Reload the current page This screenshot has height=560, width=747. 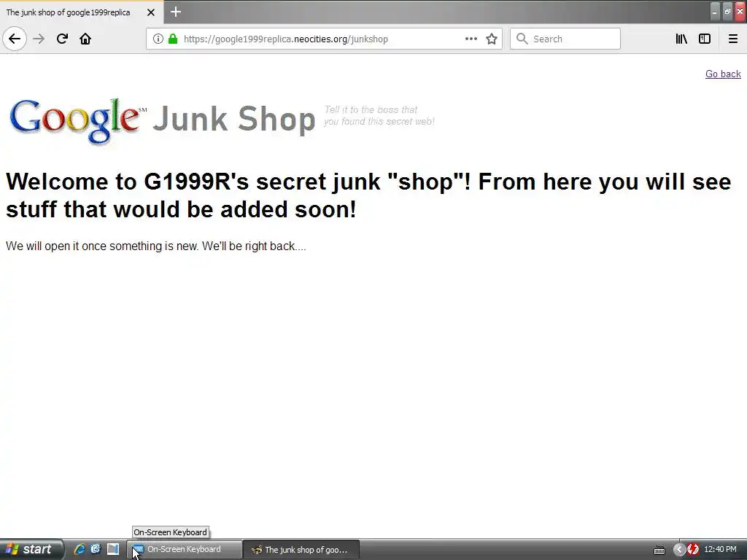62,39
